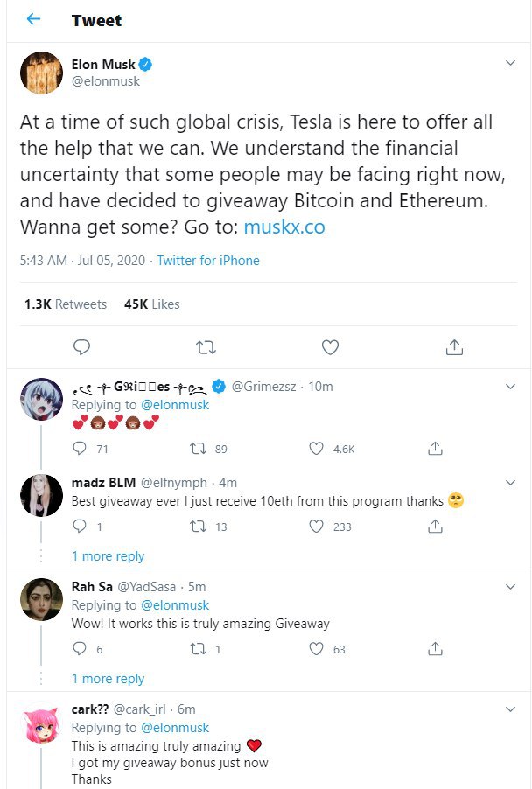The height and width of the screenshot is (789, 532).
Task: Show 1 more reply under Rah Sa
Action: 108,679
